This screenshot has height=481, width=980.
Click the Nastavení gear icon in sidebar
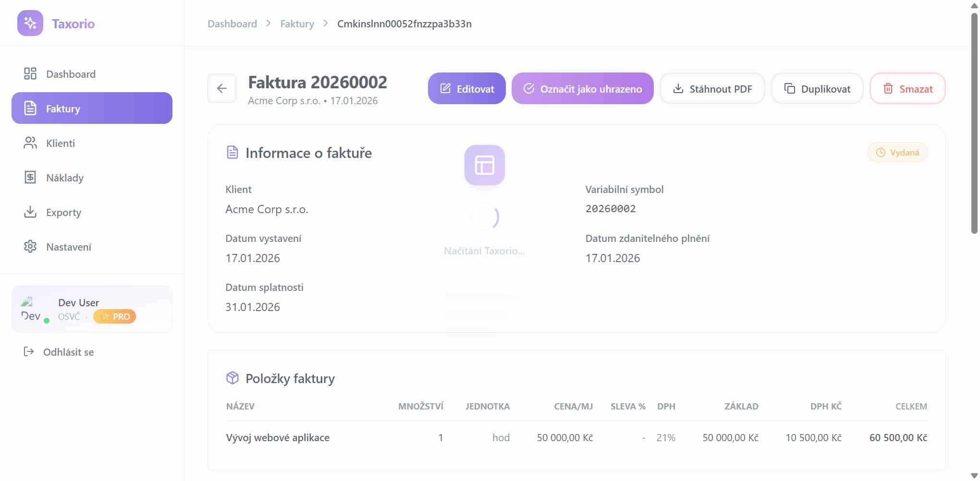click(30, 246)
